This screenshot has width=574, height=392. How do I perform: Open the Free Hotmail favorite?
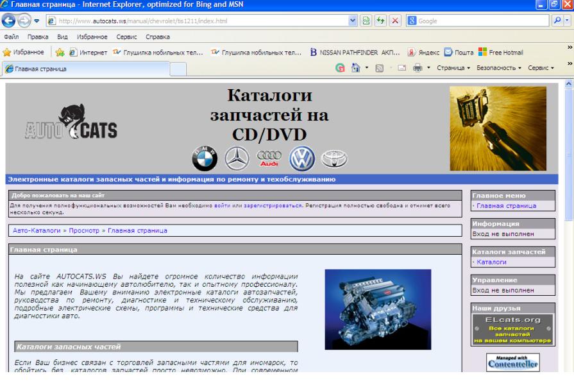pos(501,53)
